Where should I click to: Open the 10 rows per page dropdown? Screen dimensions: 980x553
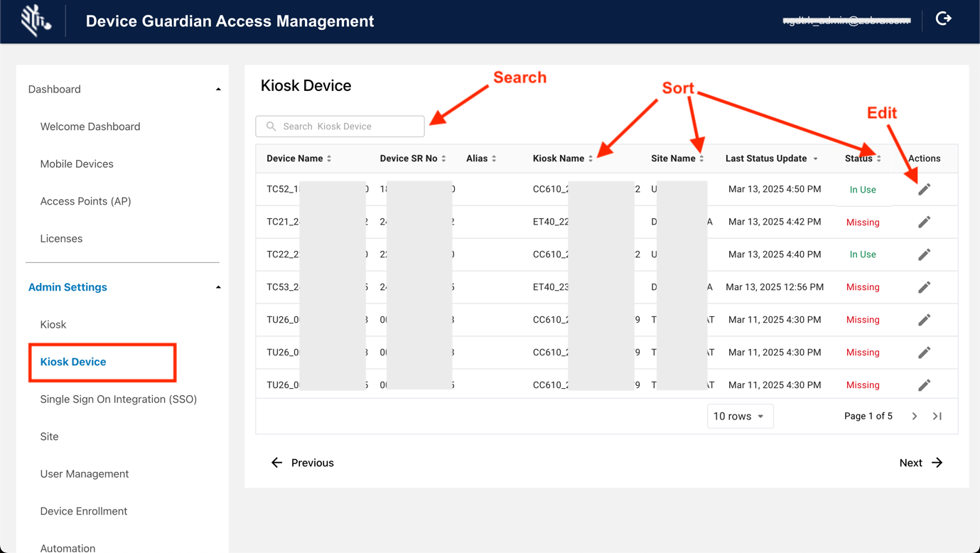[x=739, y=417]
